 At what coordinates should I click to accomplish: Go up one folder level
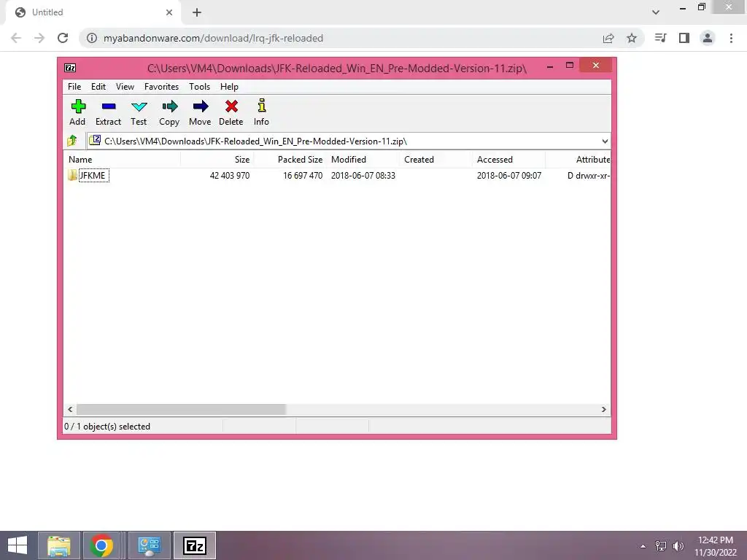72,141
